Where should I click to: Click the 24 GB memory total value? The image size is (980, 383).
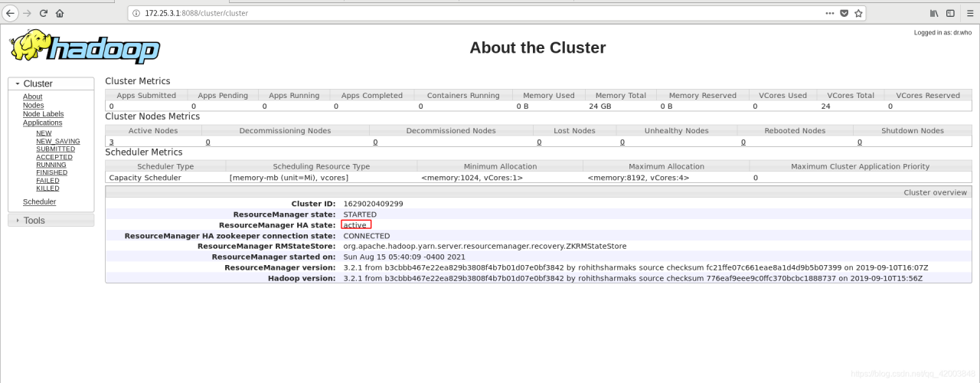600,106
